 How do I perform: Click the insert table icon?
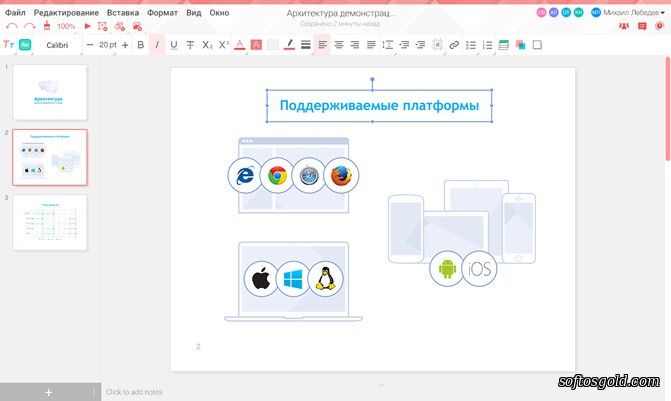click(504, 45)
